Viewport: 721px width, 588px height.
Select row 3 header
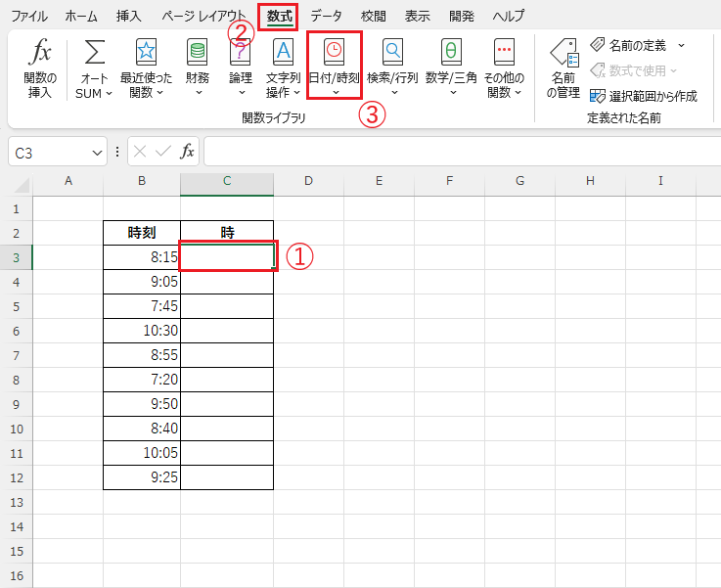click(x=17, y=257)
